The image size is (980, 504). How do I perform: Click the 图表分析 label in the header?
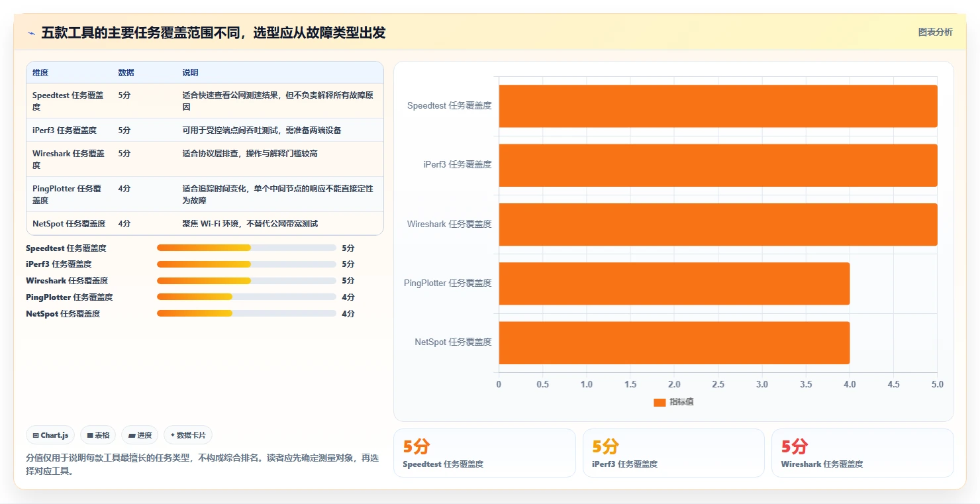coord(935,32)
